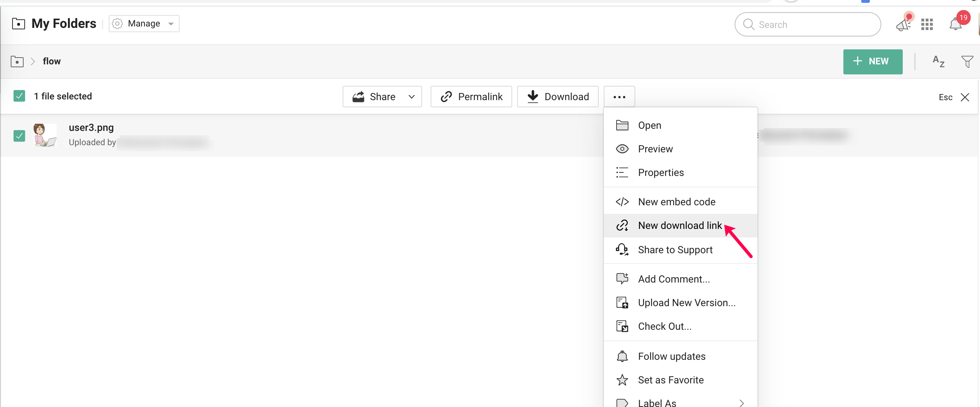Click the Permalink button

pos(471,97)
